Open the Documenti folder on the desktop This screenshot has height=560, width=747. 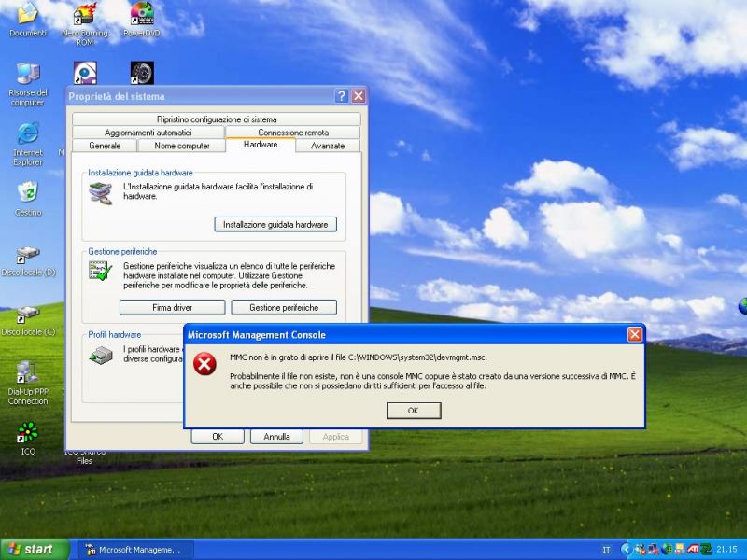[x=28, y=19]
